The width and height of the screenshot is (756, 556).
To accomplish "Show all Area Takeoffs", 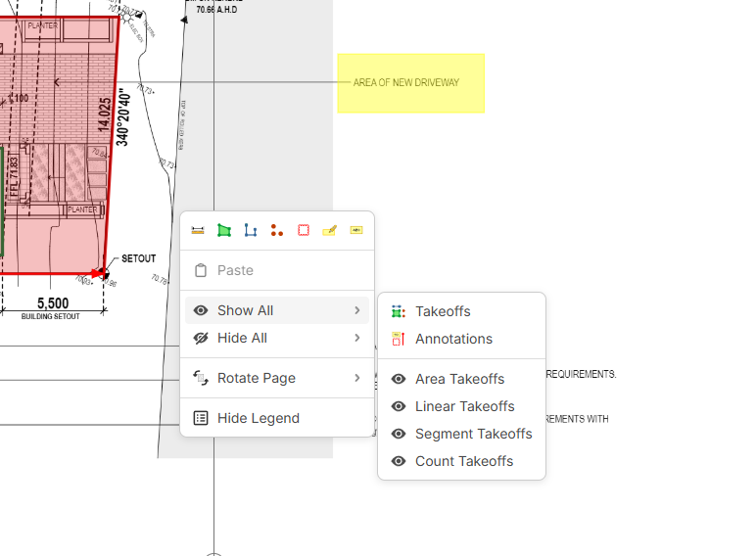I will point(459,379).
